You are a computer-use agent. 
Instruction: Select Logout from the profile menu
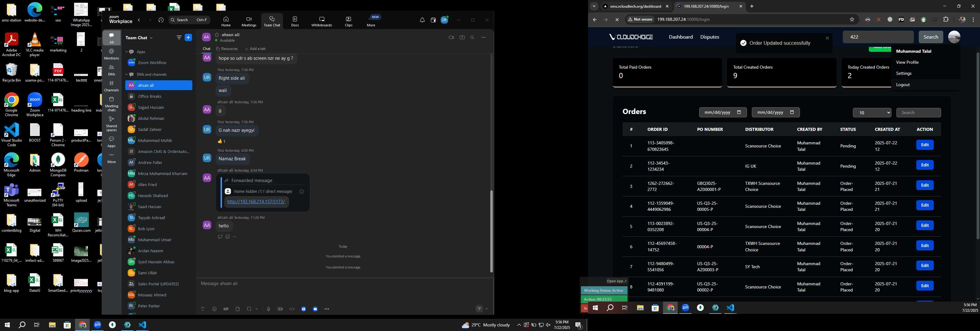pyautogui.click(x=903, y=85)
